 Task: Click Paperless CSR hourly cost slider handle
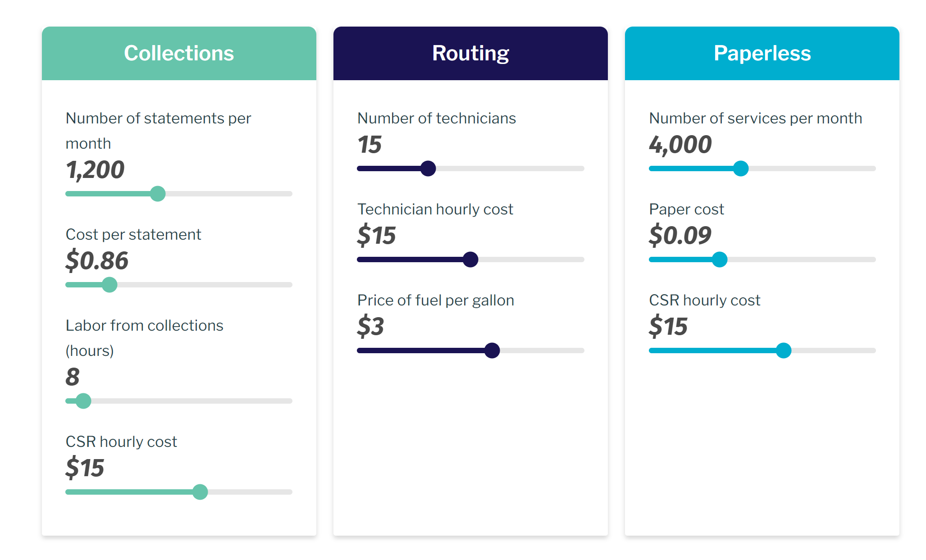[x=784, y=351]
